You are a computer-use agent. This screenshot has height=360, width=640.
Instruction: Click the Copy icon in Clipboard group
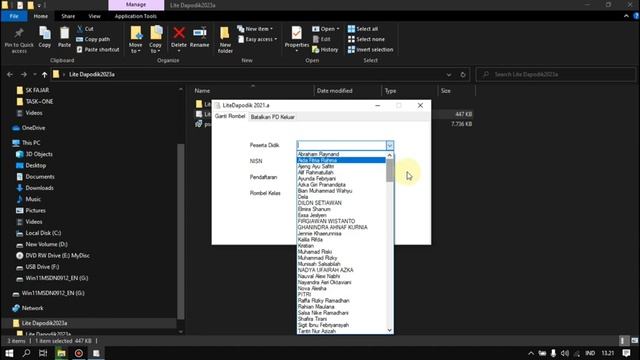(x=44, y=37)
